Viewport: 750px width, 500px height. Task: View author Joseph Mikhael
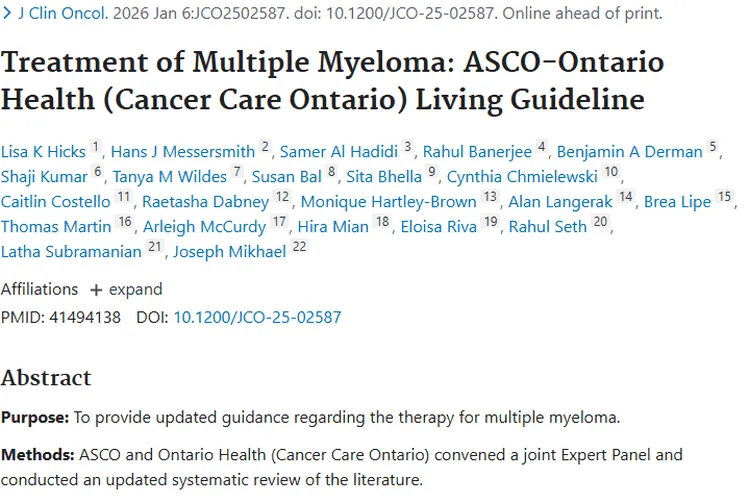click(229, 252)
